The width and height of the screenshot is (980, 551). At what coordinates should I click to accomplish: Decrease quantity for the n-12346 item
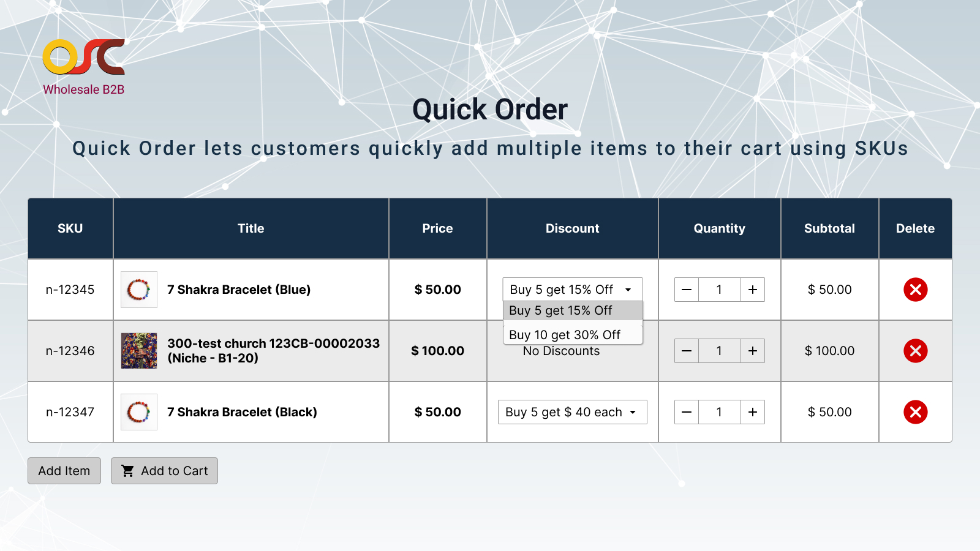coord(687,351)
